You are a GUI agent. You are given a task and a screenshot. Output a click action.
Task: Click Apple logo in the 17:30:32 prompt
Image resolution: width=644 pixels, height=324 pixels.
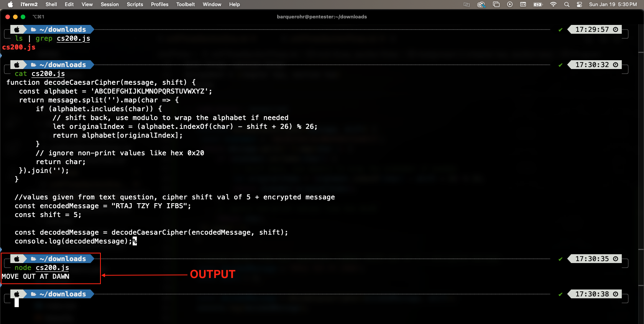tap(17, 65)
